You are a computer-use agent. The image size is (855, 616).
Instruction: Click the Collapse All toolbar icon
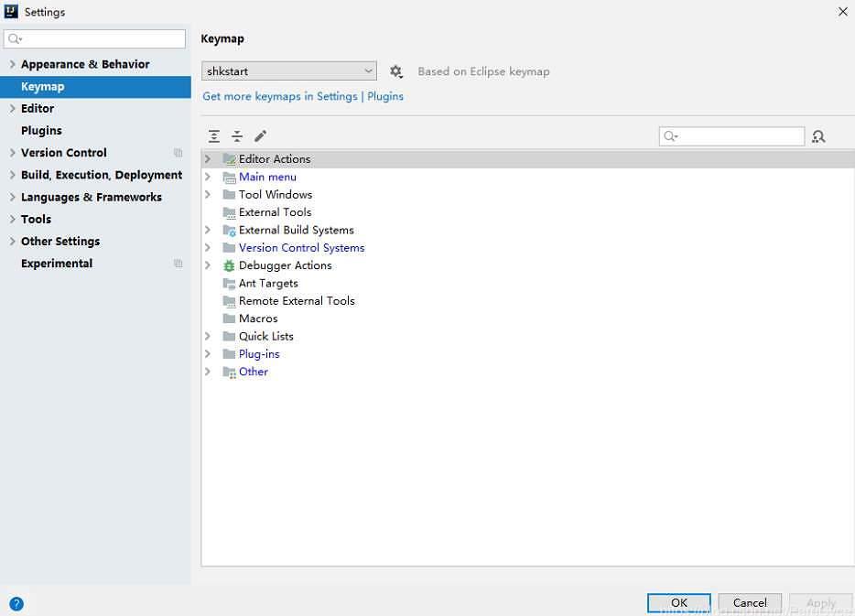(237, 136)
